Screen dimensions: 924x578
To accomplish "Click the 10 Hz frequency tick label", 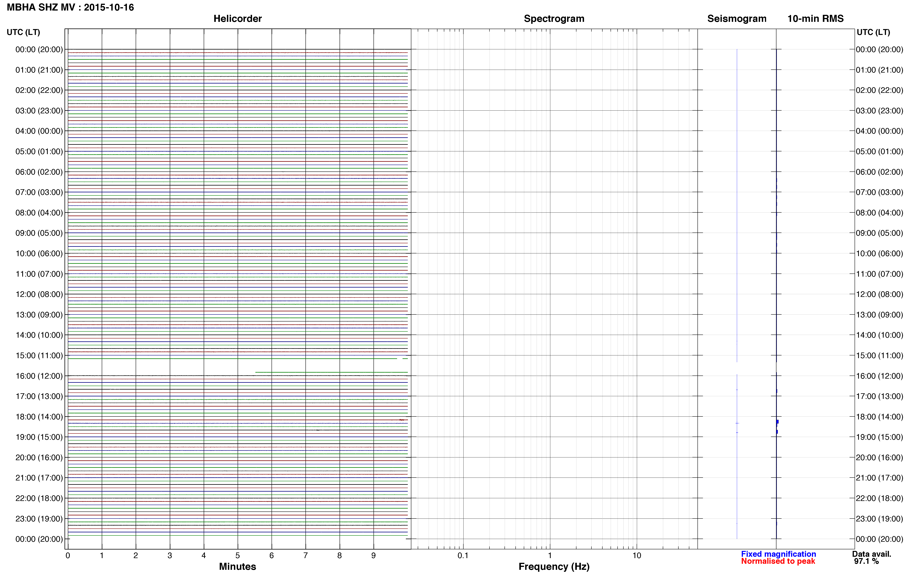I will pyautogui.click(x=636, y=555).
